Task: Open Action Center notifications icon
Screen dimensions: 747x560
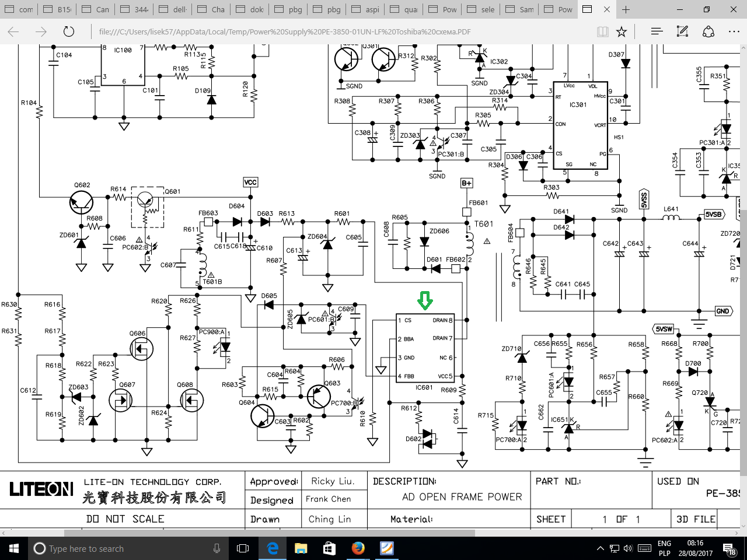Action: 730,549
